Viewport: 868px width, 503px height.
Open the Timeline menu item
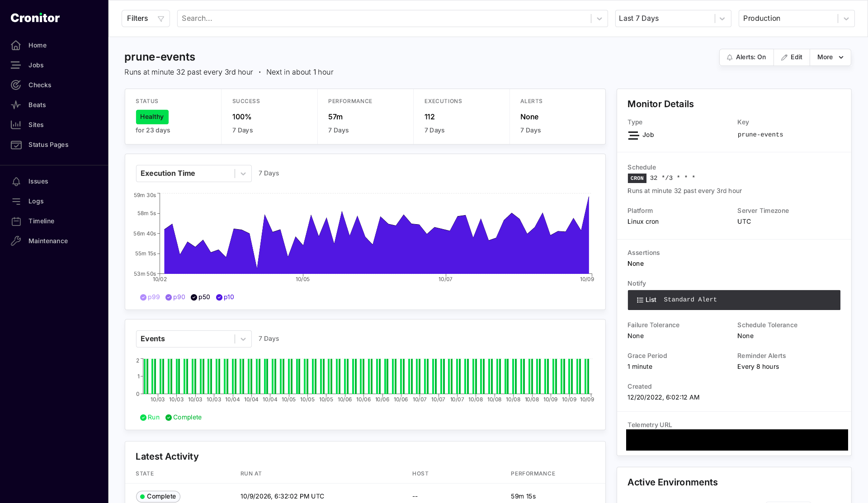[x=41, y=221]
